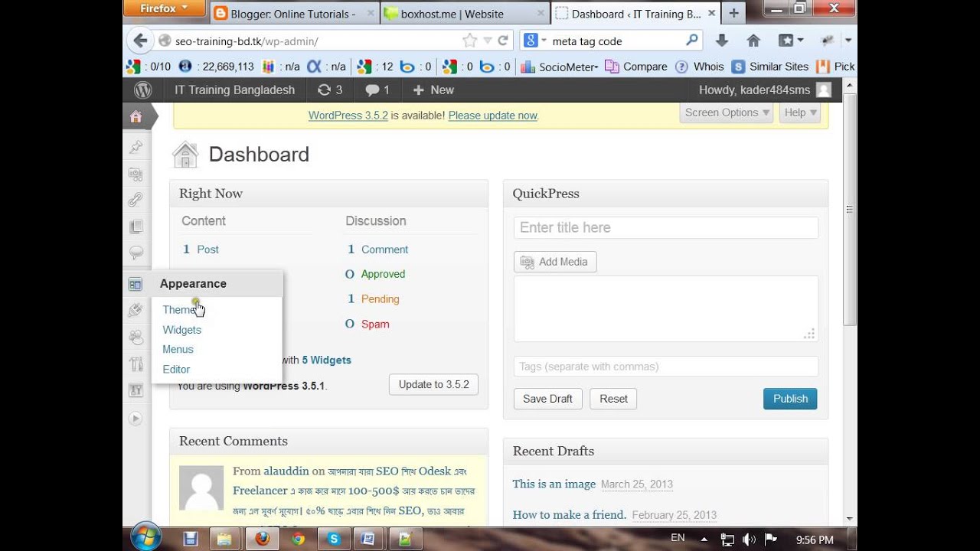Open the Whois toolbar icon
The image size is (980, 551).
point(699,67)
